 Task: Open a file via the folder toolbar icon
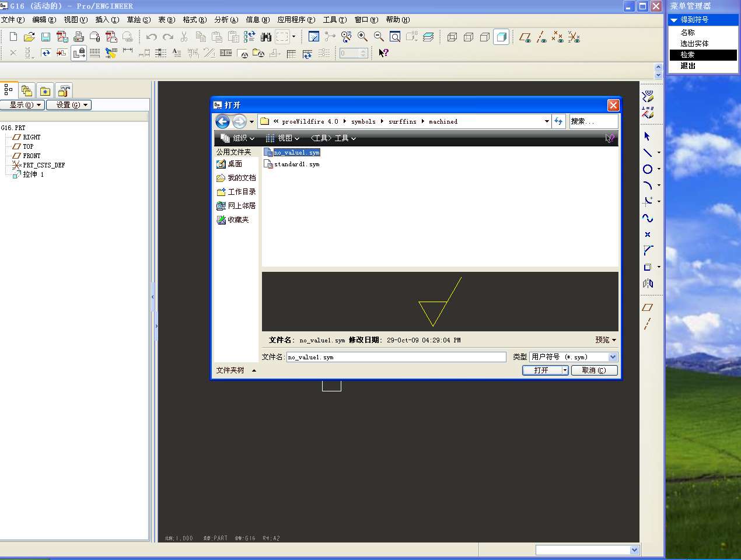coord(29,37)
